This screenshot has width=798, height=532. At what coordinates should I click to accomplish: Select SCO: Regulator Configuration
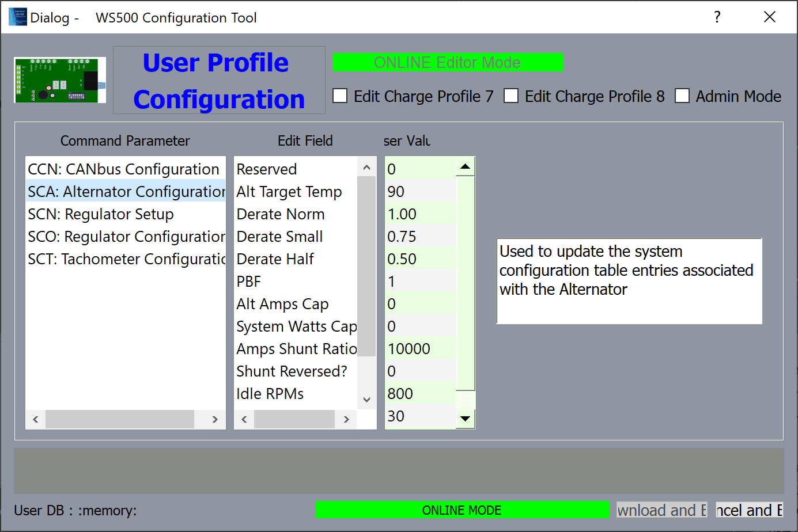[x=126, y=236]
